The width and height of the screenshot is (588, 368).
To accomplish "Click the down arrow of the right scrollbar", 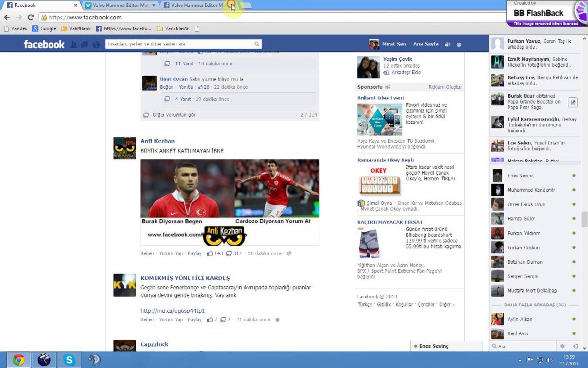I will (x=585, y=348).
